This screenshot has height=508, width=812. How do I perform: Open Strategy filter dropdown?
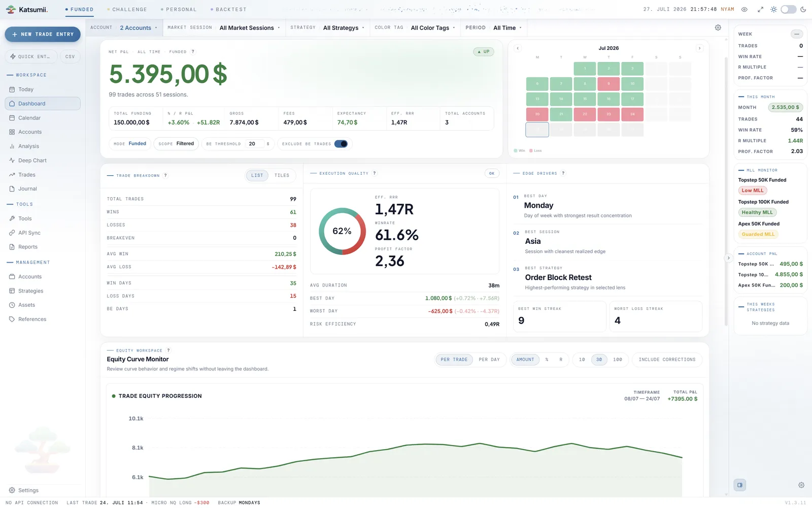click(327, 28)
